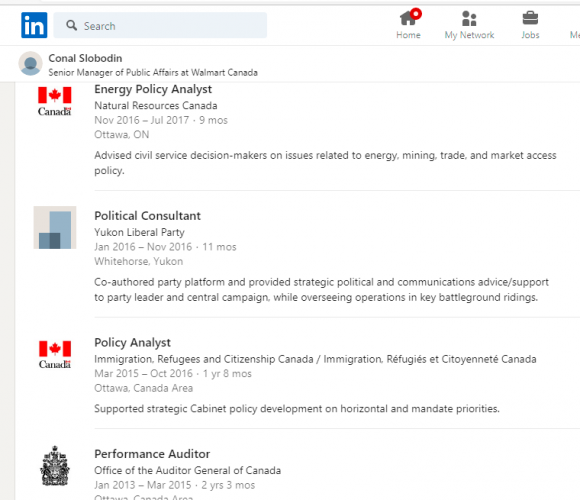This screenshot has height=500, width=580.
Task: Open the Energy Policy Analyst position
Action: [153, 89]
